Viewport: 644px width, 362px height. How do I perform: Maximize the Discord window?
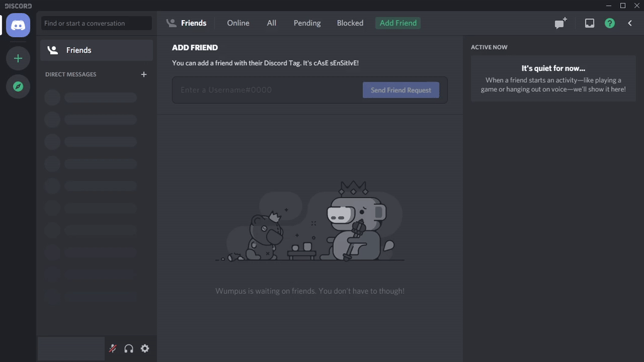623,6
